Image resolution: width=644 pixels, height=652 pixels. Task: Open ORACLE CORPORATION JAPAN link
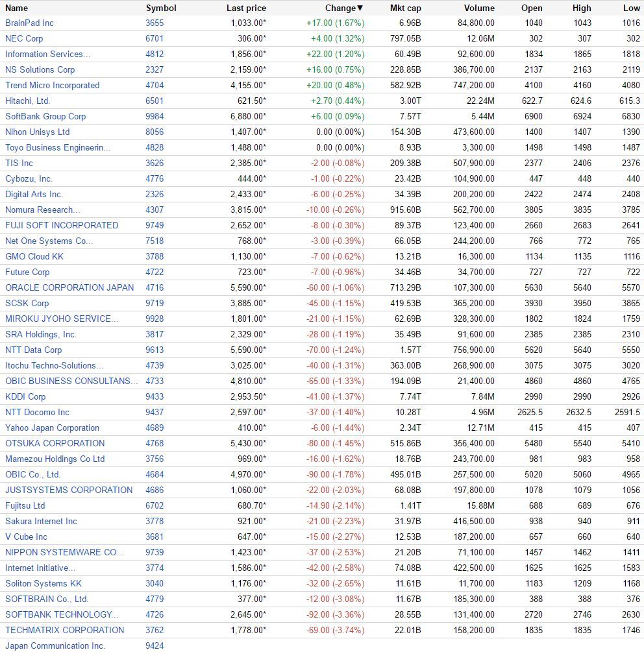point(69,288)
